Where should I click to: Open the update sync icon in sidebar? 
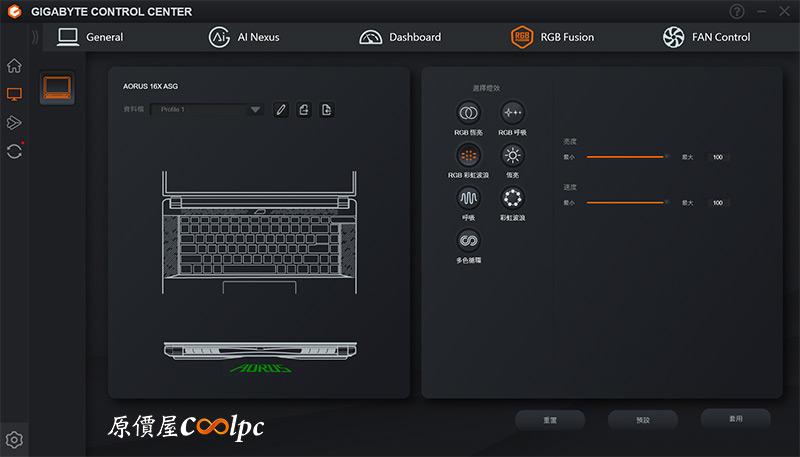[x=14, y=151]
